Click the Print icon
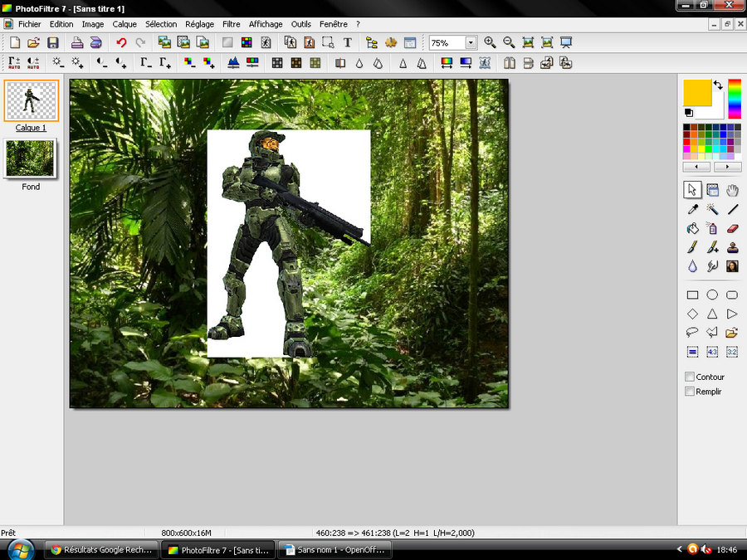The width and height of the screenshot is (747, 560). (77, 43)
